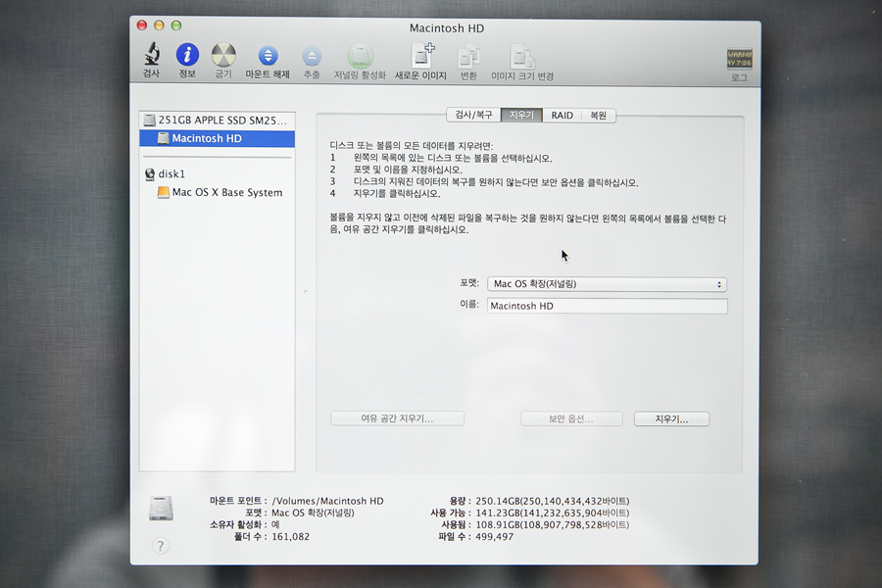This screenshot has width=882, height=588.
Task: Open the 포맷 format dropdown
Action: click(607, 284)
